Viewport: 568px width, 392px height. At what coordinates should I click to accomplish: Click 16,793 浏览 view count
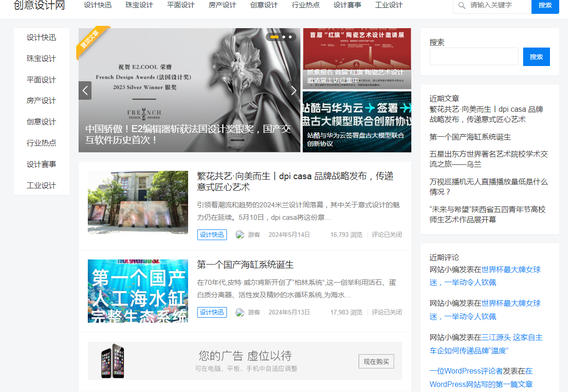[x=346, y=235]
